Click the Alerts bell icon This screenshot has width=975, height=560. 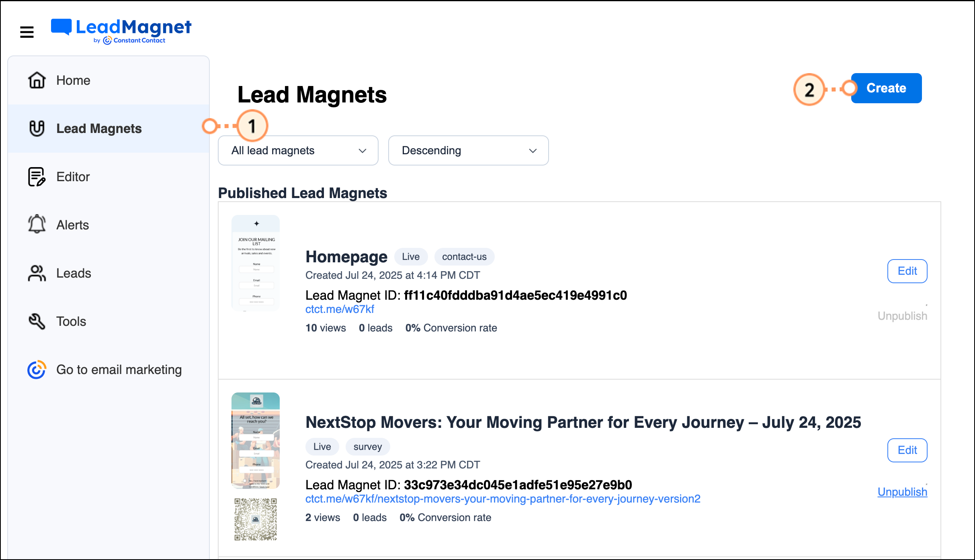point(37,224)
